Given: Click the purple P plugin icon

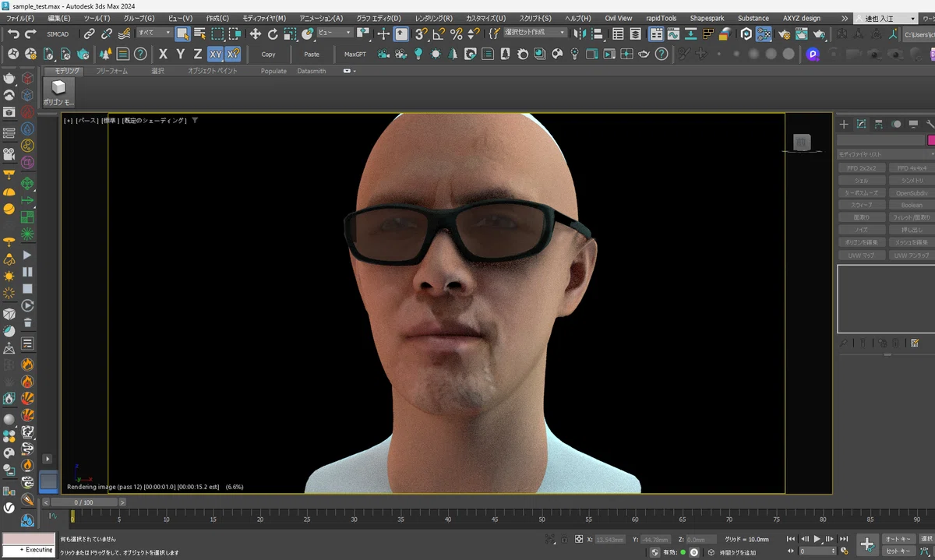Looking at the screenshot, I should 813,54.
